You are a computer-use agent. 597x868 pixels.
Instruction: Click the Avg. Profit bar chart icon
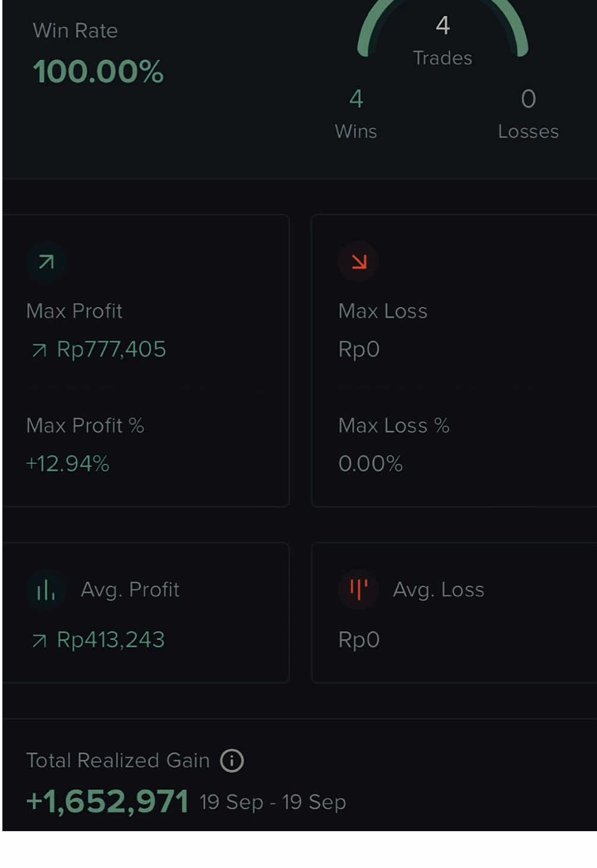[46, 590]
